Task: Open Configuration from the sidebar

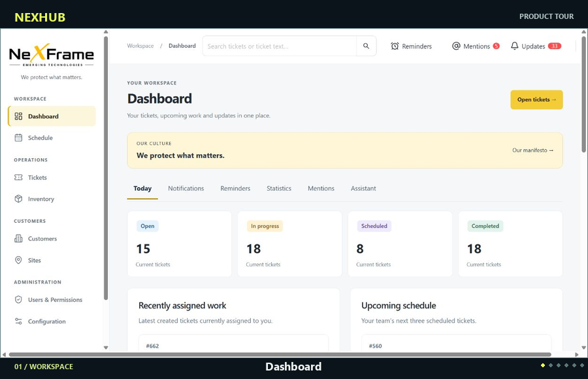Action: click(52, 321)
